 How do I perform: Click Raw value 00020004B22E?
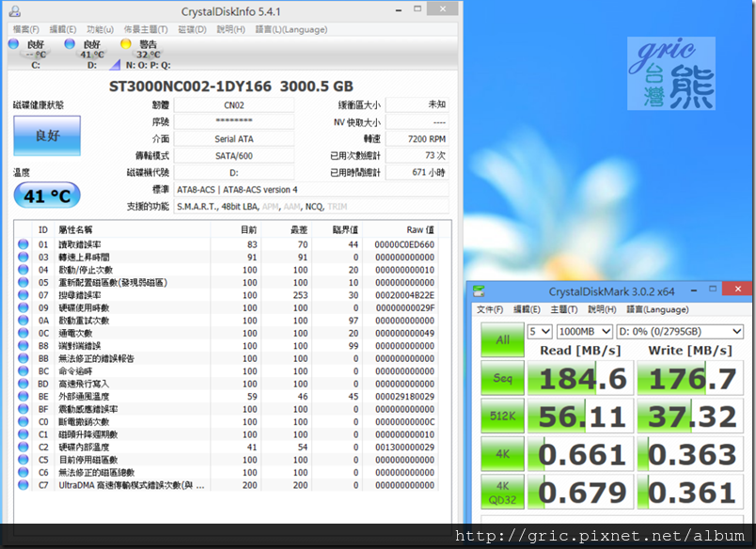405,295
